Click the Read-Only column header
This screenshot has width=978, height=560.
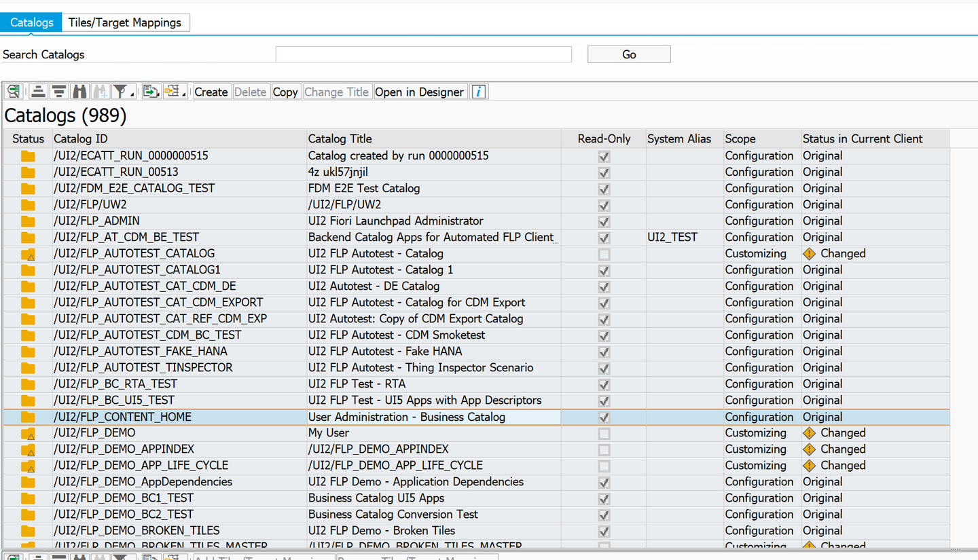pos(604,138)
